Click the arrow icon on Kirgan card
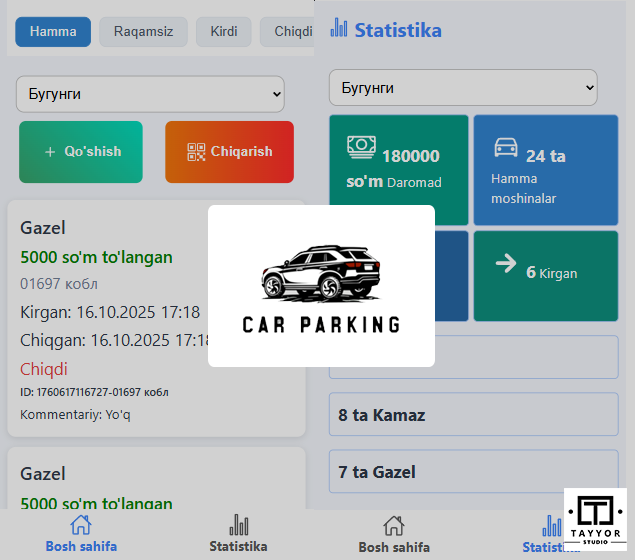This screenshot has height=560, width=635. [506, 264]
